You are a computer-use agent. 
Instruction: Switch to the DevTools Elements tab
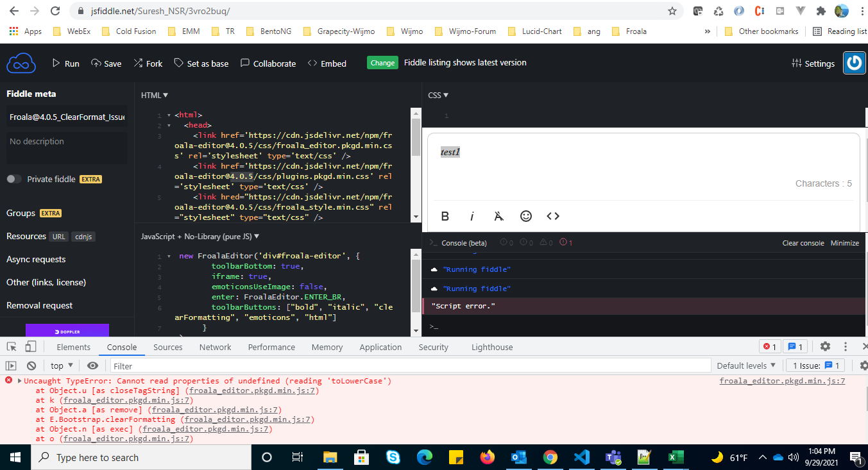74,347
